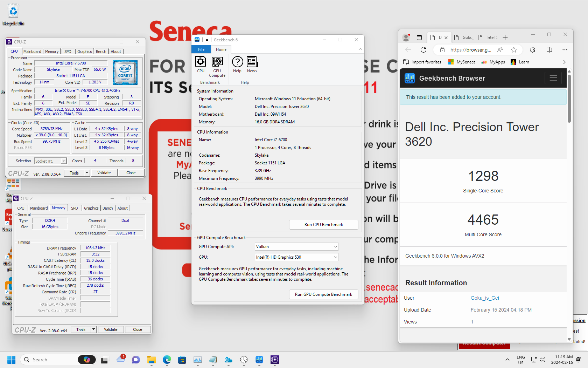
Task: Click the Close button in bottom CPU-Z window
Action: (138, 329)
